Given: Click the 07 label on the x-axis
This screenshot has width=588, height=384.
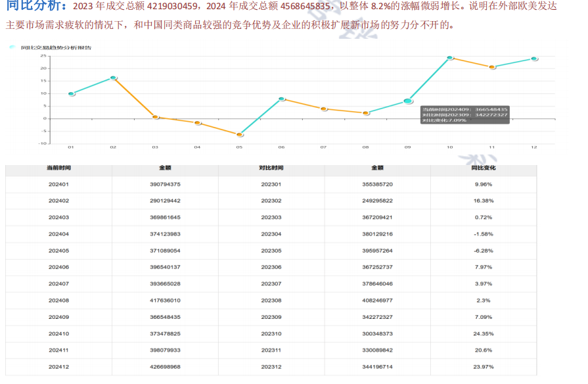Looking at the screenshot, I should [323, 147].
